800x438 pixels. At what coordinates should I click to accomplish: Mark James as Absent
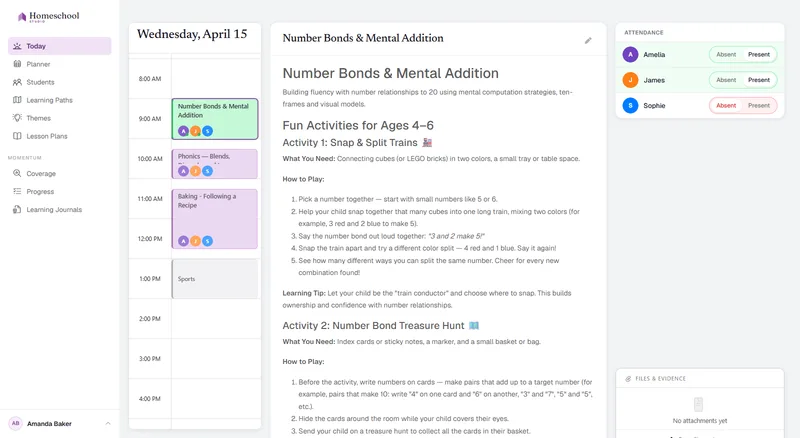pyautogui.click(x=726, y=80)
